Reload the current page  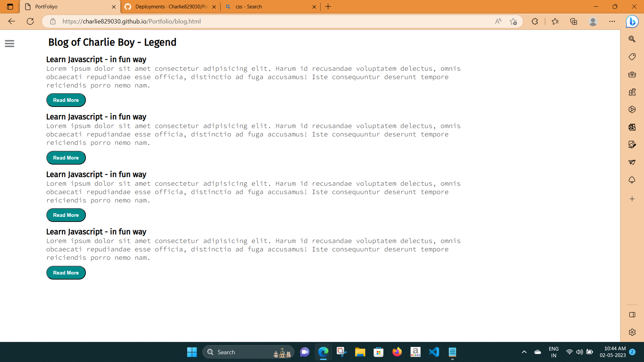click(30, 21)
